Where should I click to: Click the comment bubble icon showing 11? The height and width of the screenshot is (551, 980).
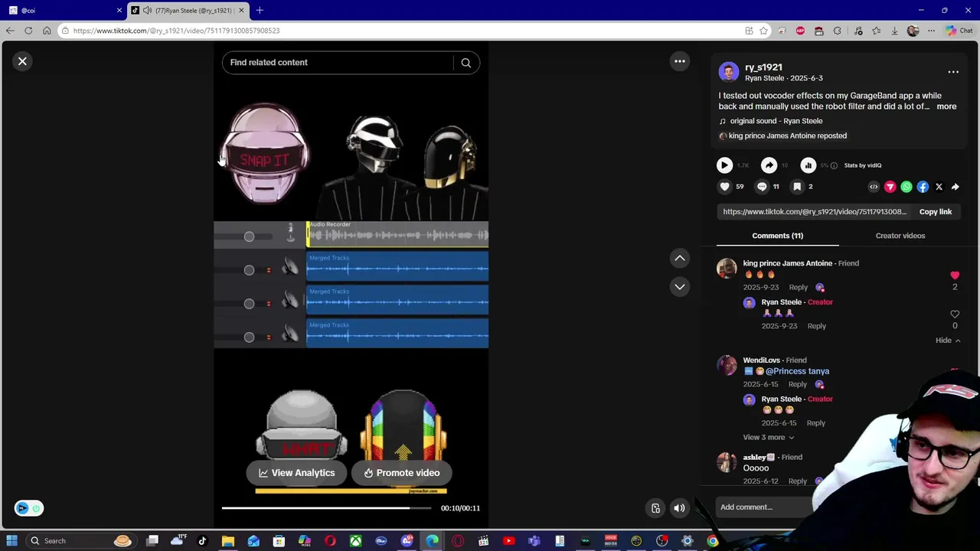click(x=762, y=187)
